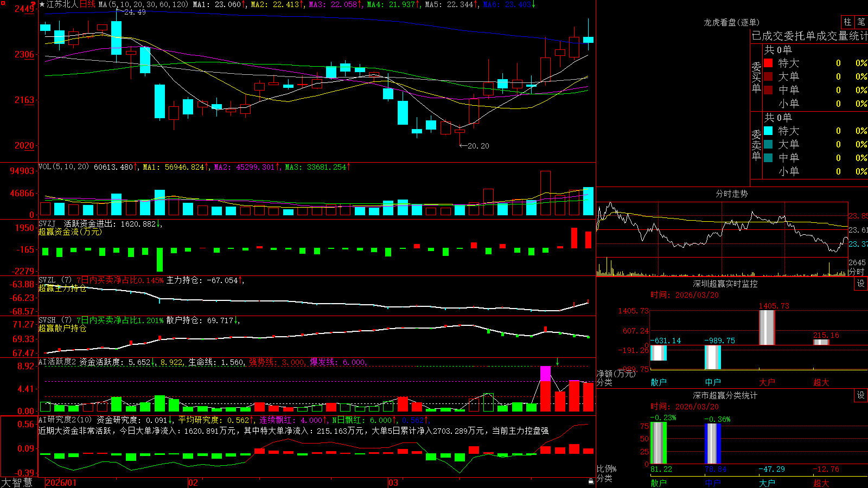Click the 2026/01 date marker on timeline
Viewport: 868px width, 488px height.
coord(61,483)
